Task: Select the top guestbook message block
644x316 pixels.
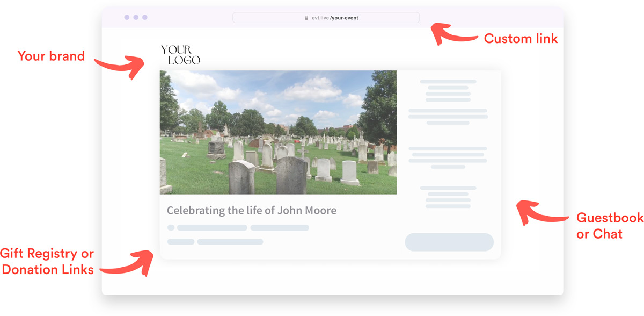Action: (x=448, y=91)
